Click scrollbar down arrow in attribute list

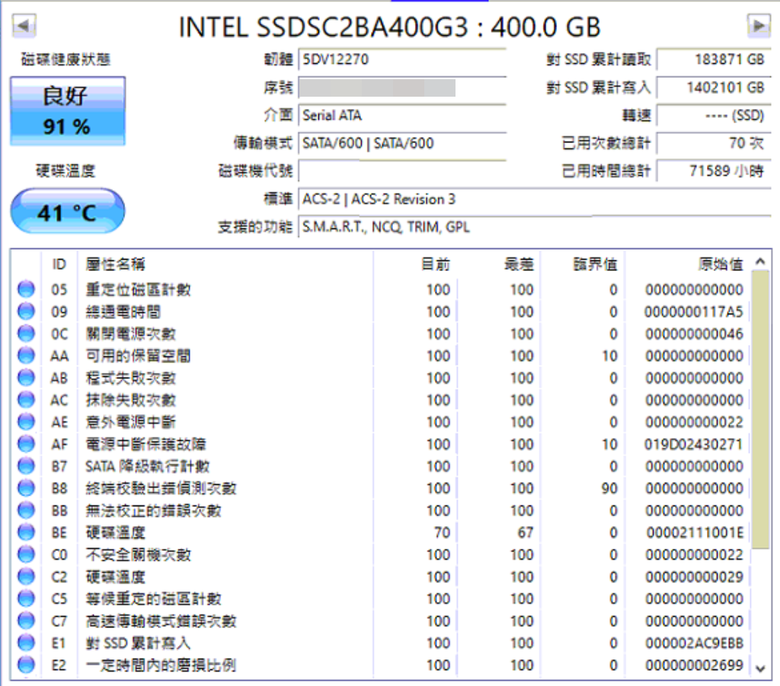click(x=760, y=666)
